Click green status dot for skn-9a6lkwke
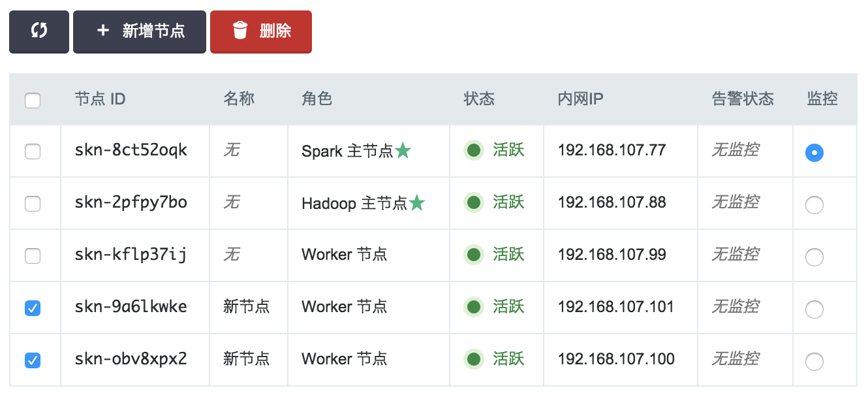This screenshot has width=868, height=397. point(474,307)
